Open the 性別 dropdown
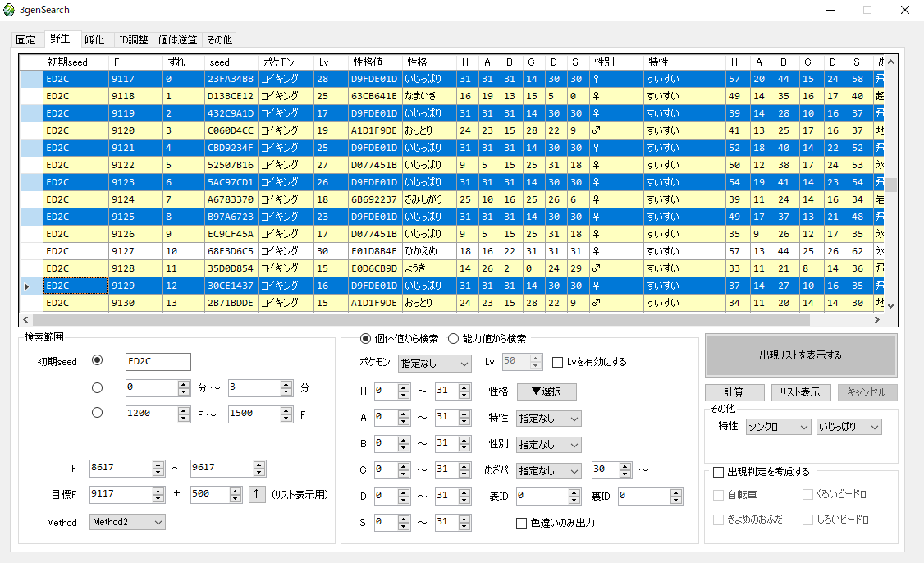Viewport: 924px width, 563px height. click(549, 445)
